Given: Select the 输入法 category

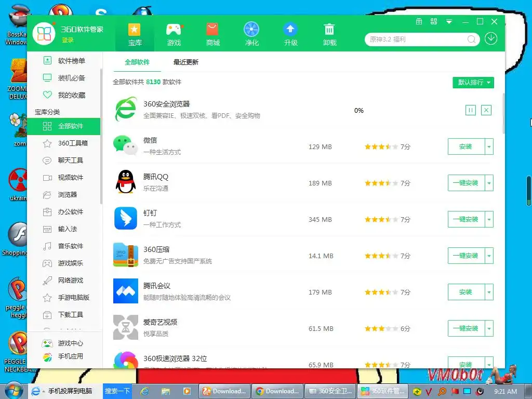Looking at the screenshot, I should click(64, 229).
